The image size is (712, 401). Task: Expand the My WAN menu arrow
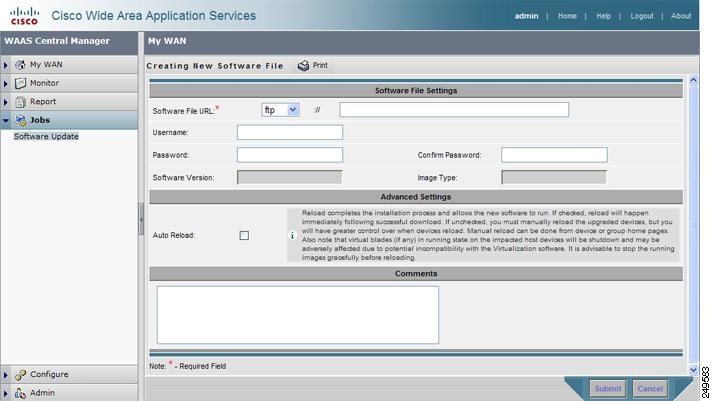click(x=5, y=65)
